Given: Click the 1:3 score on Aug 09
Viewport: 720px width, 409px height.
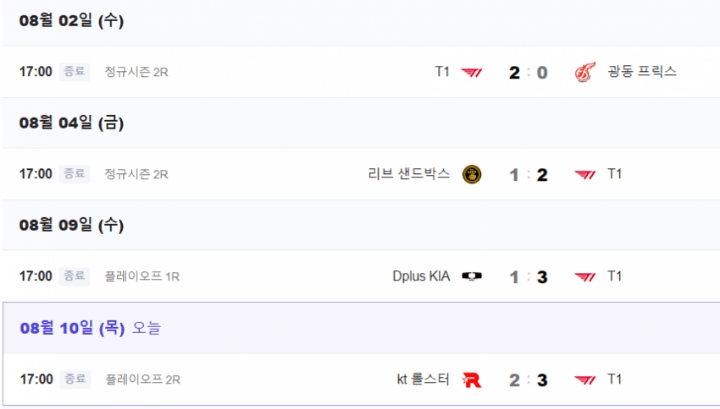Looking at the screenshot, I should click(x=528, y=277).
